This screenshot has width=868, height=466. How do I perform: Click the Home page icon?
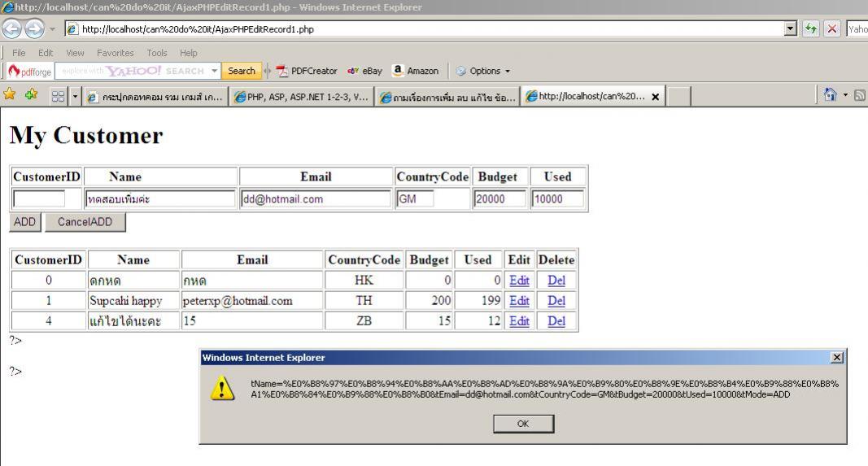point(830,94)
